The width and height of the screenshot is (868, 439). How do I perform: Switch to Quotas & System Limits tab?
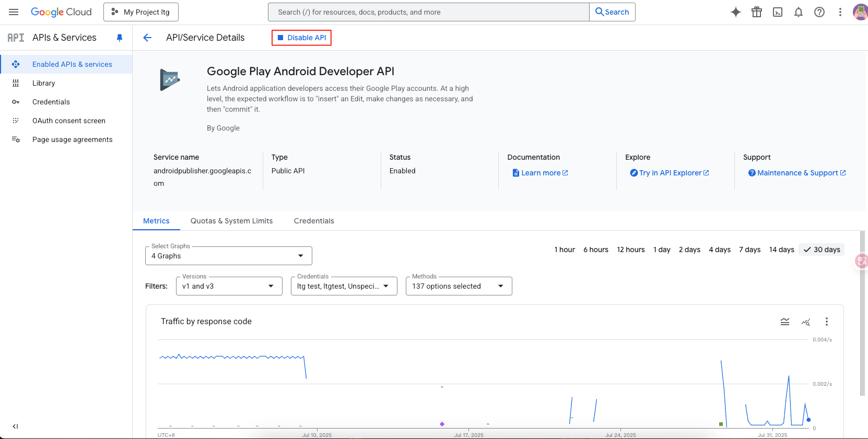coord(231,221)
